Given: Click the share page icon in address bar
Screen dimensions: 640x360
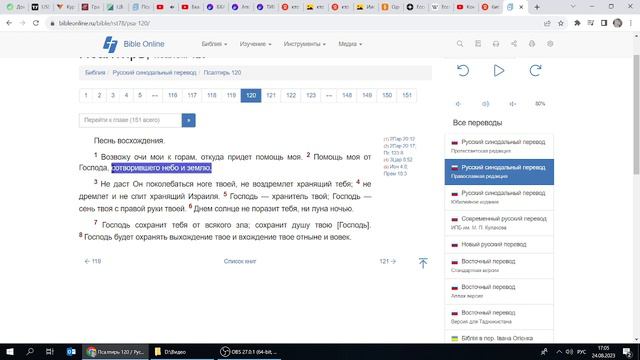Looking at the screenshot, I should pos(547,23).
